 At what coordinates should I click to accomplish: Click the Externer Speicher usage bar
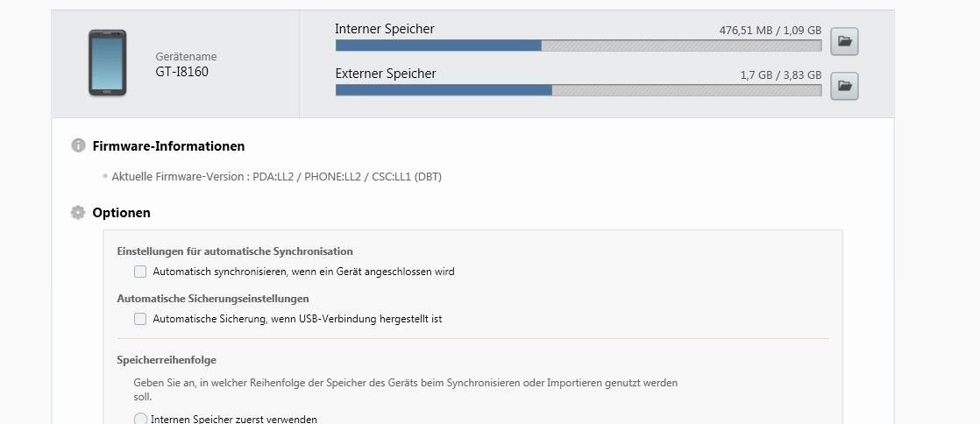pyautogui.click(x=579, y=90)
